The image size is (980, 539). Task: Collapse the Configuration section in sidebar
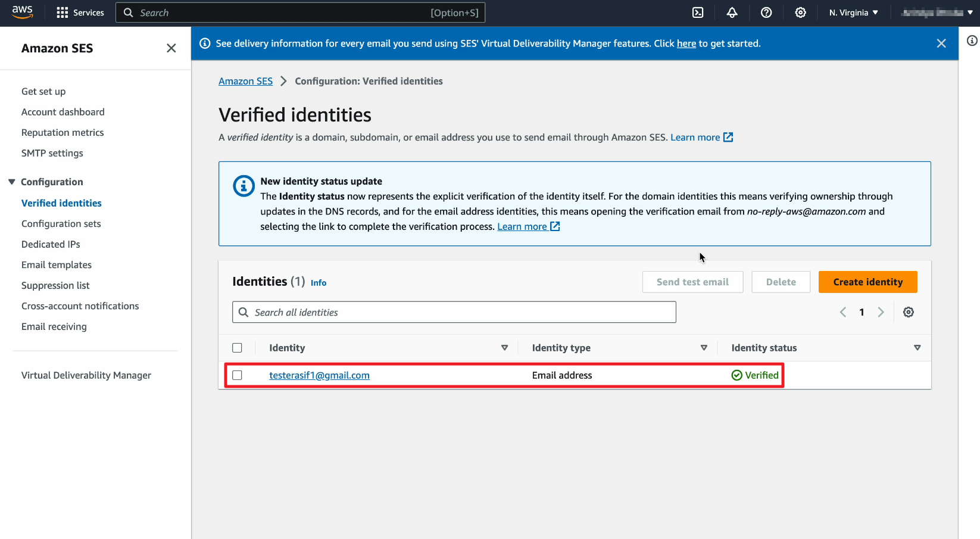(x=12, y=182)
